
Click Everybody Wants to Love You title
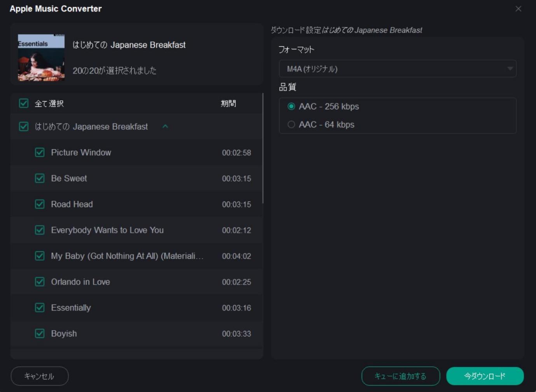[x=107, y=230]
